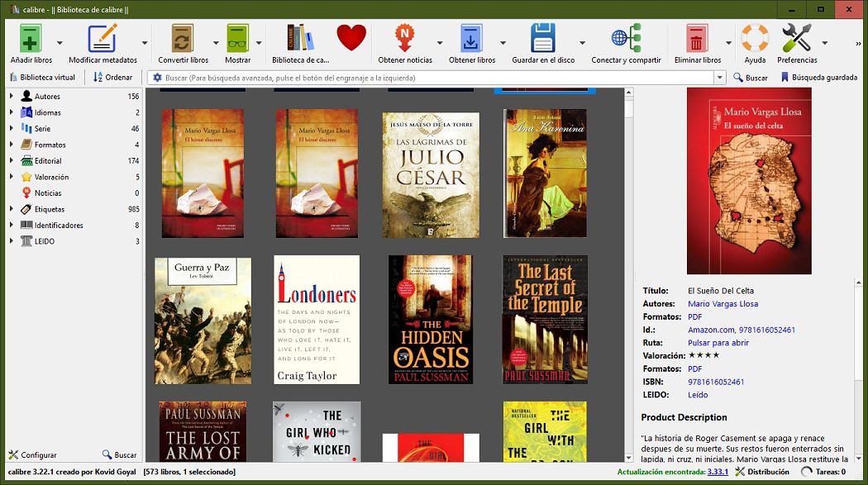Open the Obtener noticias dropdown arrow
Image resolution: width=868 pixels, height=485 pixels.
pos(440,43)
